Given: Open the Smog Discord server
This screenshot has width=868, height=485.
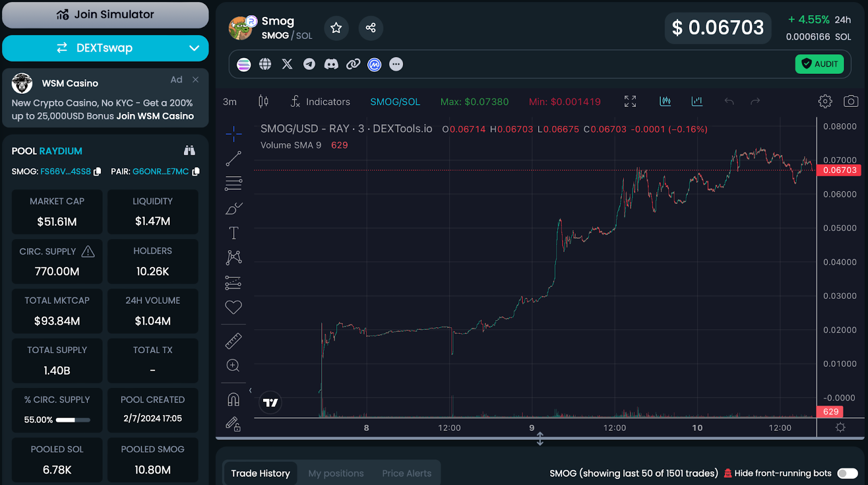Looking at the screenshot, I should point(331,65).
